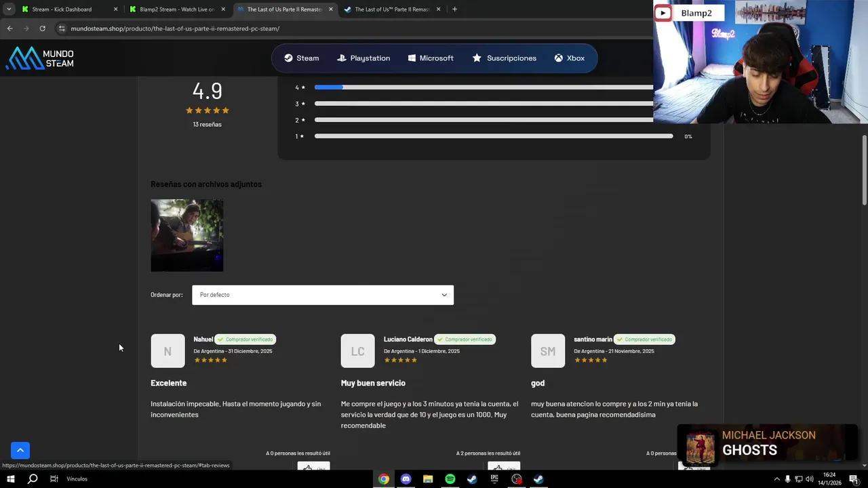Image resolution: width=868 pixels, height=488 pixels.
Task: Show hidden system tray icons
Action: click(x=777, y=479)
